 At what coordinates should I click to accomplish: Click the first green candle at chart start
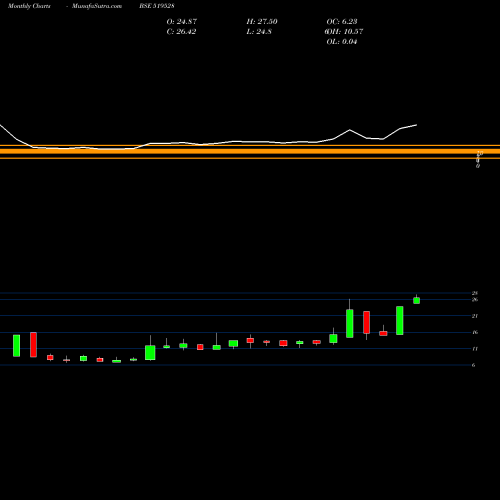click(16, 346)
